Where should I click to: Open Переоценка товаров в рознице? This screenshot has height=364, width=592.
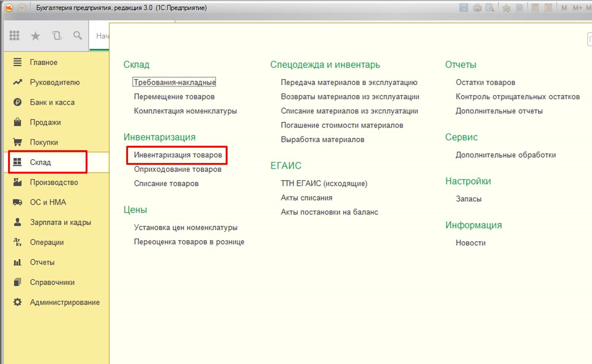click(189, 242)
